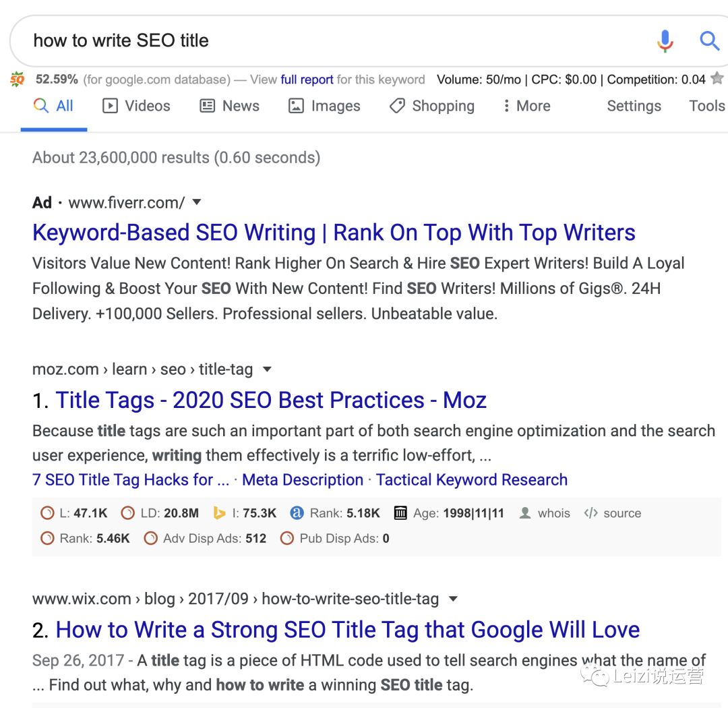The height and width of the screenshot is (708, 728).
Task: Click the whois link text
Action: [x=554, y=513]
